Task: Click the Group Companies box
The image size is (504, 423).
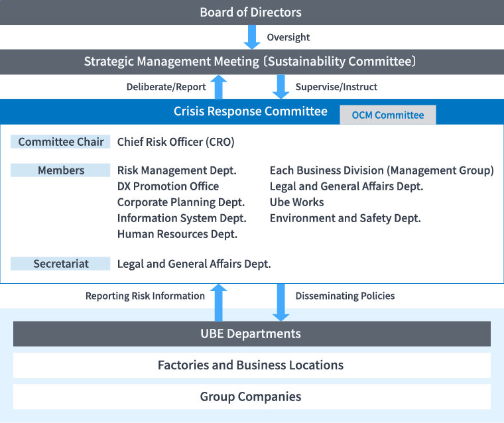Action: pos(252,396)
